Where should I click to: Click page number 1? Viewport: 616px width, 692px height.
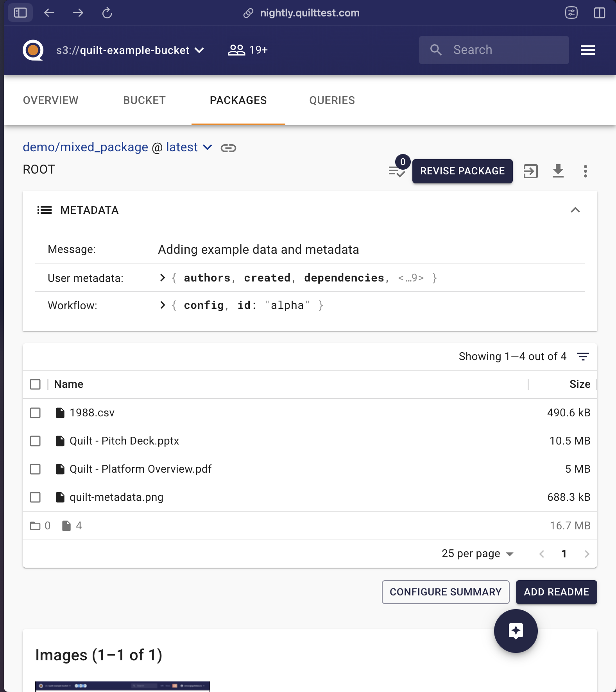click(x=564, y=554)
